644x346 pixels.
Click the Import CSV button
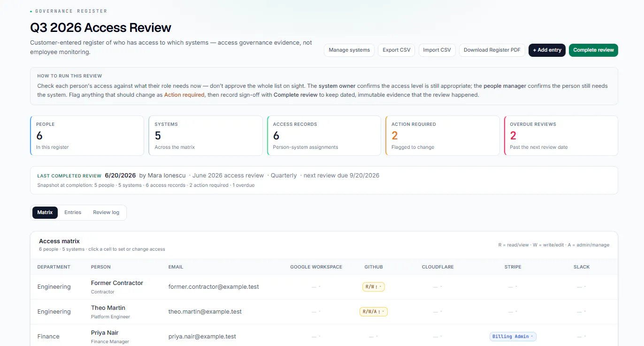click(x=437, y=50)
